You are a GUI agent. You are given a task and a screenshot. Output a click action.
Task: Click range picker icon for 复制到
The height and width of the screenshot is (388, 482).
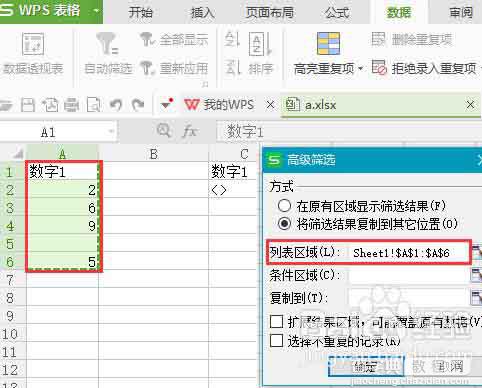[x=477, y=297]
